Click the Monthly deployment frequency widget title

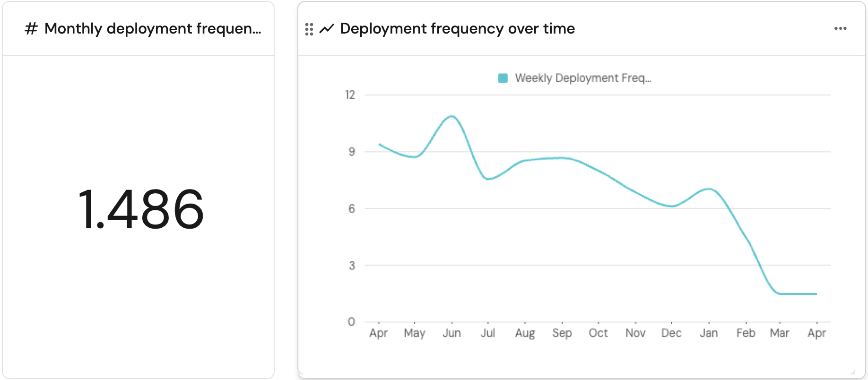[x=152, y=29]
